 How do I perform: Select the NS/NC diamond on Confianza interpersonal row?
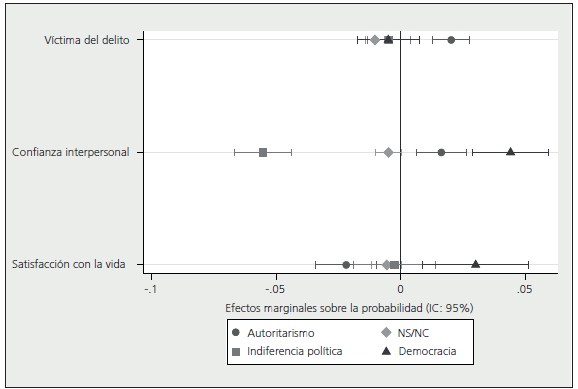388,152
